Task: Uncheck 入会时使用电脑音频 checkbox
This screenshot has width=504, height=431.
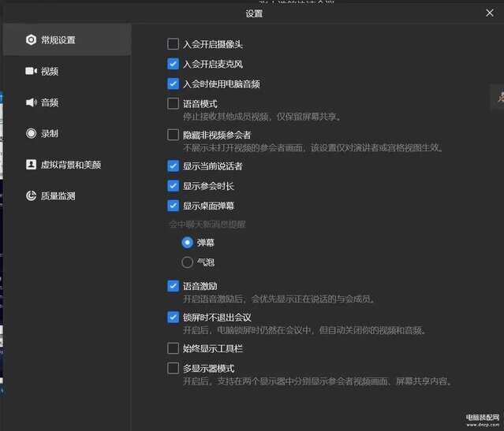Action: (173, 84)
